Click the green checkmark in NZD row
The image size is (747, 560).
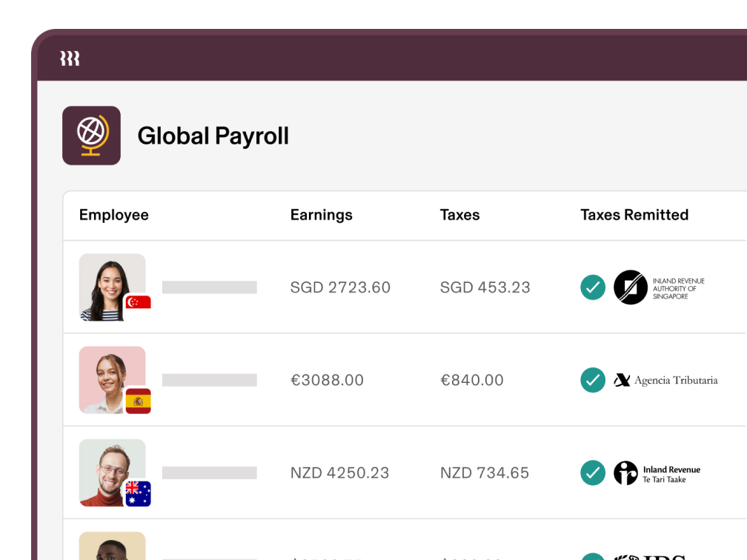[593, 473]
